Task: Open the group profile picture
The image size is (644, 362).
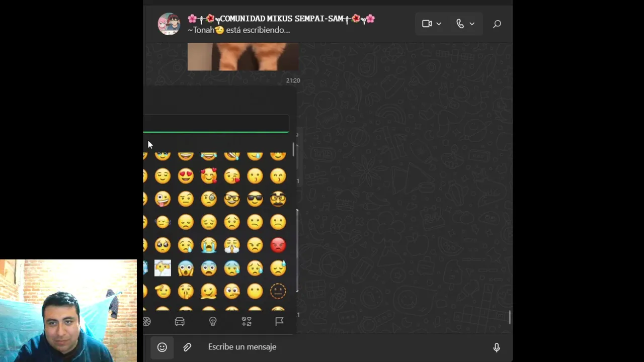Action: click(169, 24)
